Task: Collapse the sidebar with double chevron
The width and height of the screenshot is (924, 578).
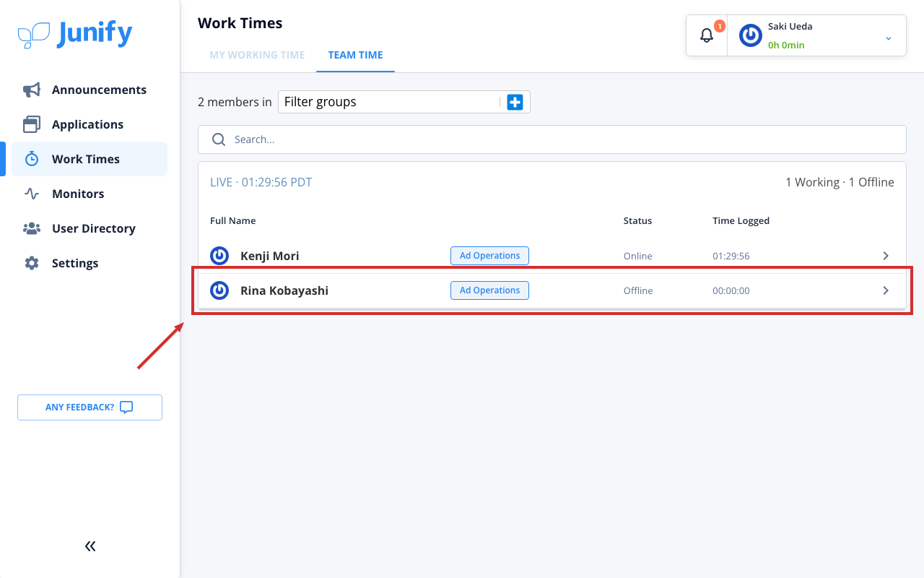Action: click(x=90, y=546)
